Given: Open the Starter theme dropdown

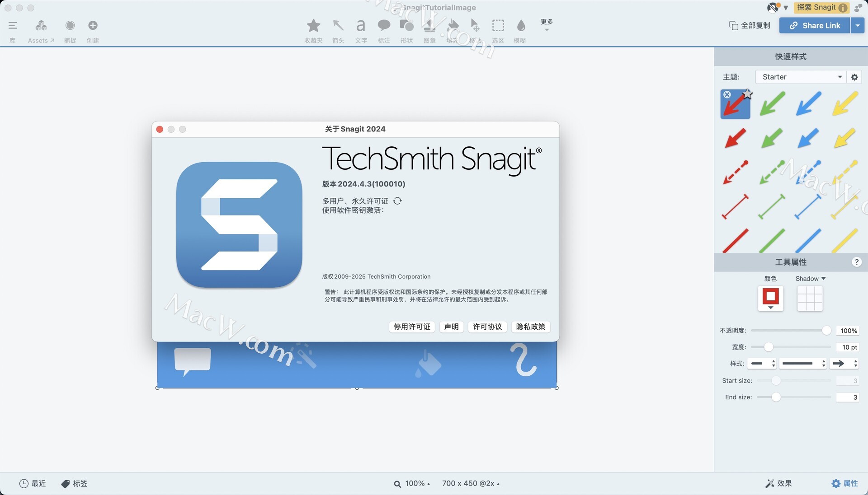Looking at the screenshot, I should 801,77.
